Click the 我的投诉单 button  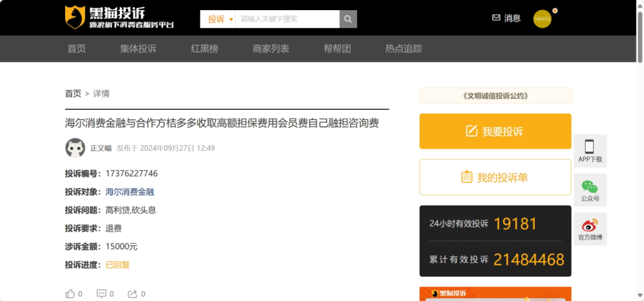496,177
